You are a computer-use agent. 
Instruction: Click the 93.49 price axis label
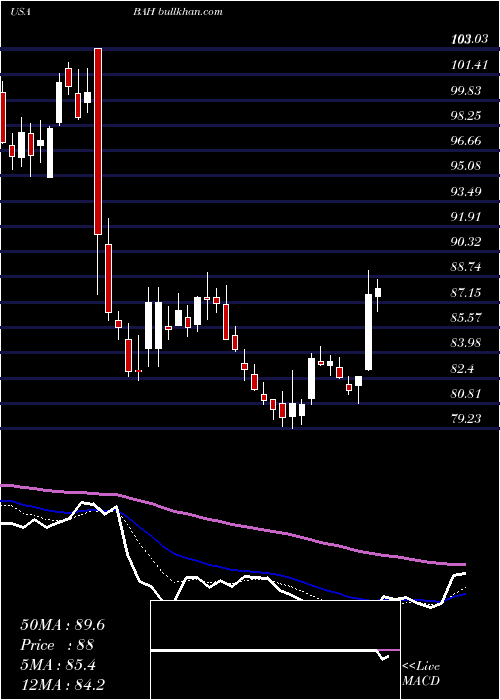pos(467,192)
